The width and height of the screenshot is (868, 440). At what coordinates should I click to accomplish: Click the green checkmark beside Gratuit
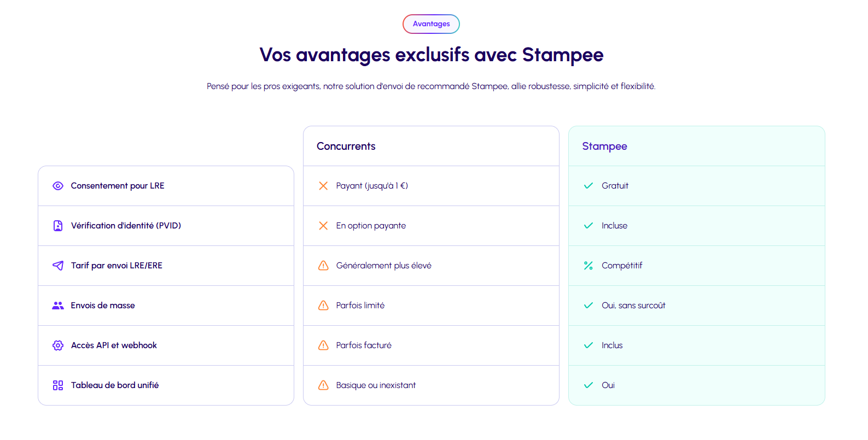(x=589, y=186)
